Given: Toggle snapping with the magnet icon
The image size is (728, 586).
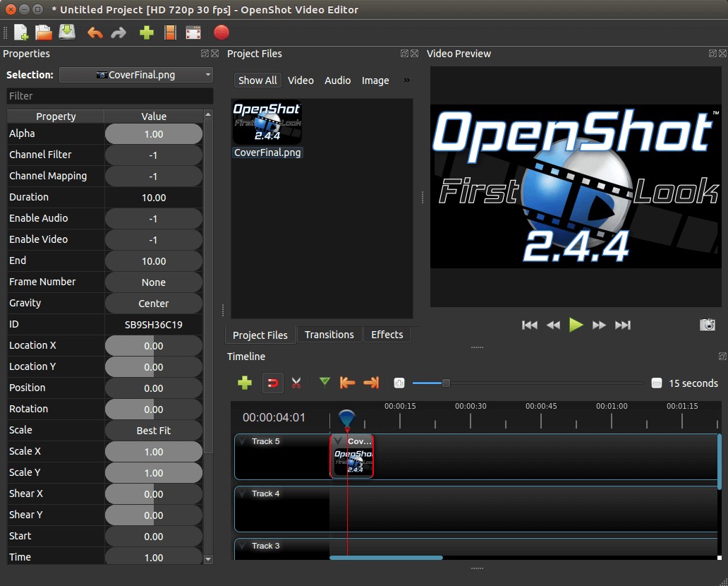Looking at the screenshot, I should point(272,383).
